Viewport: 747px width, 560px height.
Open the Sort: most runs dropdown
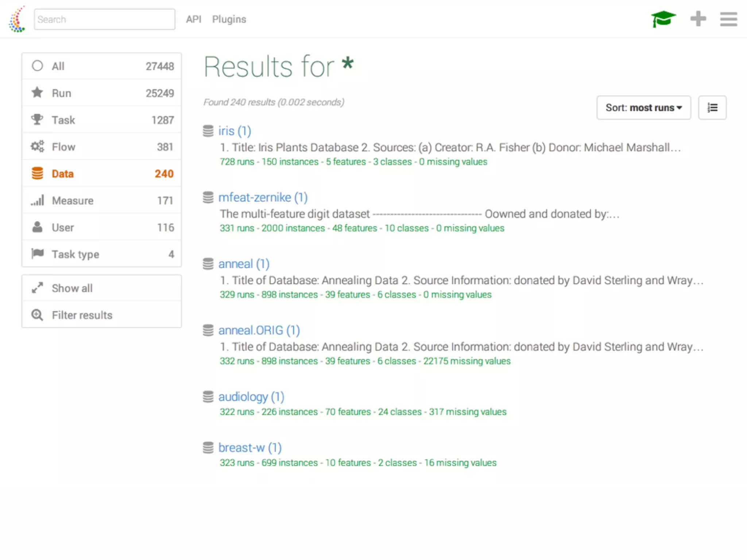pos(643,108)
